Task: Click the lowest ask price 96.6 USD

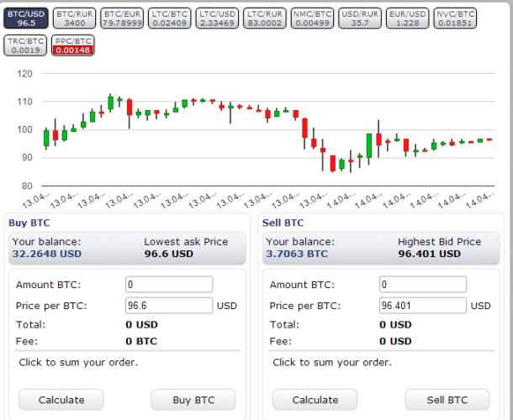Action: [169, 254]
